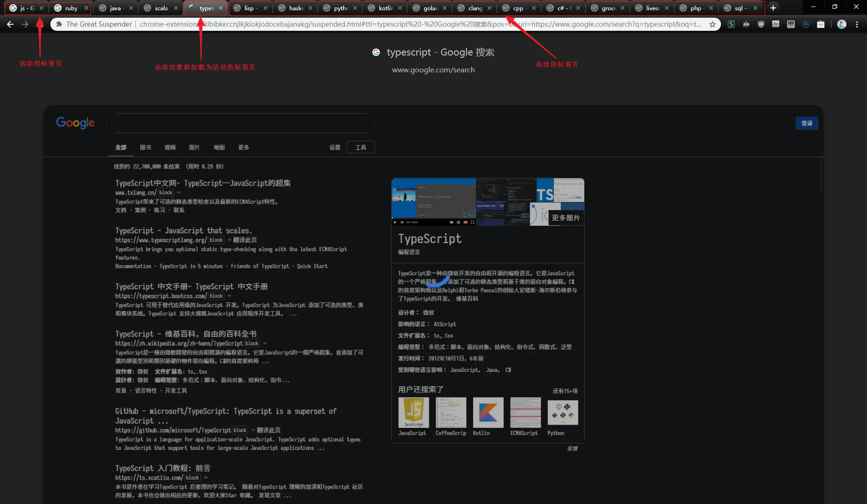Open the 'GitHub - microsoft/TypeScript' result
This screenshot has height=504, width=867.
[x=226, y=416]
